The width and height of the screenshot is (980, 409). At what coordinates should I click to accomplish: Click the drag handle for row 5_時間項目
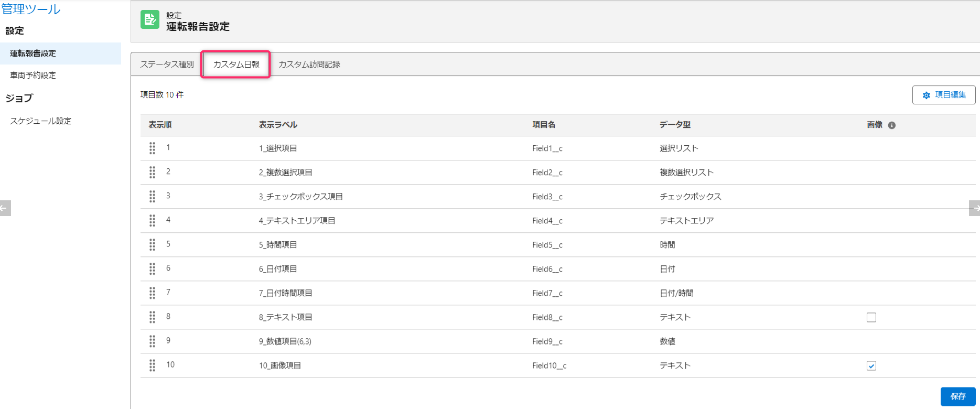pyautogui.click(x=152, y=245)
